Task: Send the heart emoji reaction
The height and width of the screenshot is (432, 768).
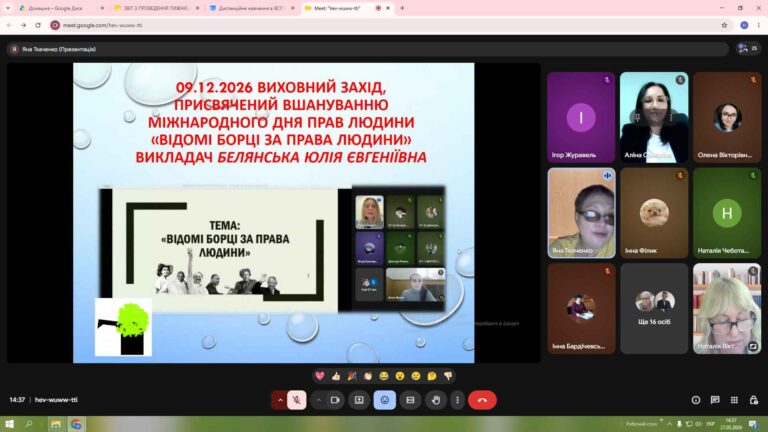Action: pyautogui.click(x=320, y=376)
